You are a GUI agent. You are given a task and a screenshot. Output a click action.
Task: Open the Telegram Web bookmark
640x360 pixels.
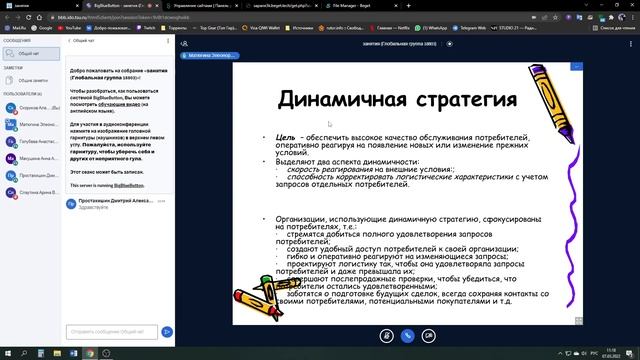pyautogui.click(x=469, y=28)
